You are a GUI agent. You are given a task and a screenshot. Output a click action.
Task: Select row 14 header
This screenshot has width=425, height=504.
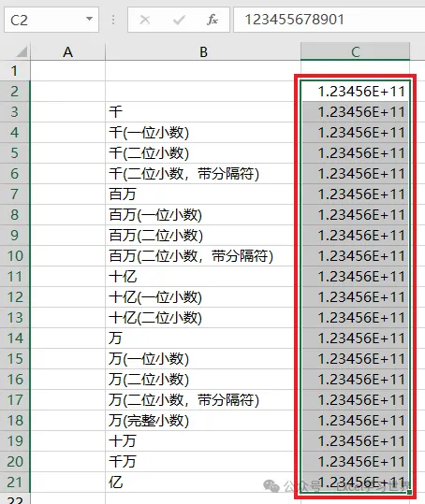pos(14,338)
